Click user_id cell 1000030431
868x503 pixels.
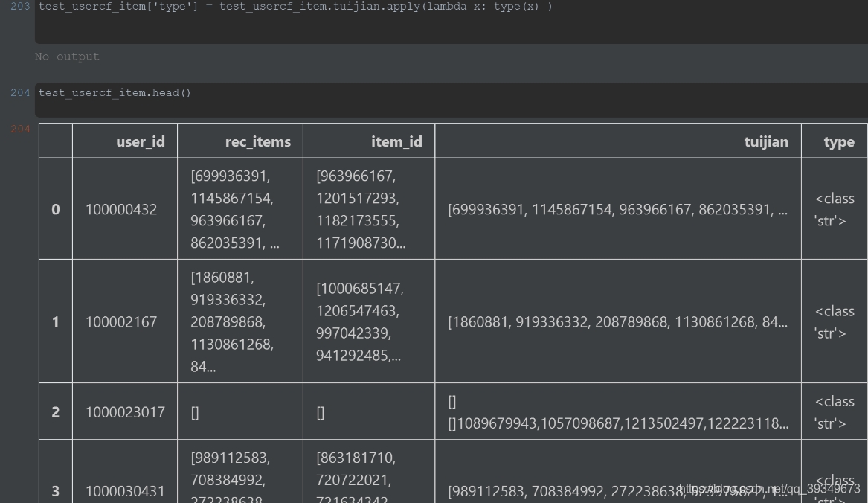pyautogui.click(x=124, y=472)
